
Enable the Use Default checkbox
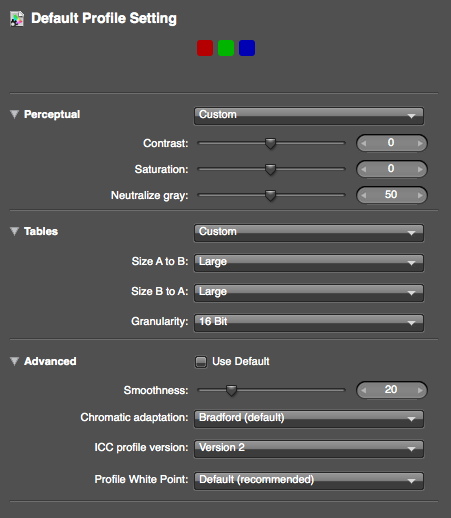point(201,362)
